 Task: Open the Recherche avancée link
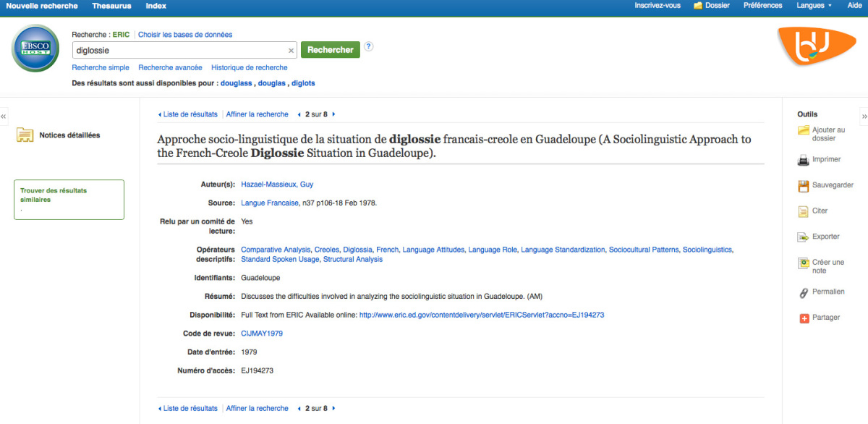click(x=170, y=68)
